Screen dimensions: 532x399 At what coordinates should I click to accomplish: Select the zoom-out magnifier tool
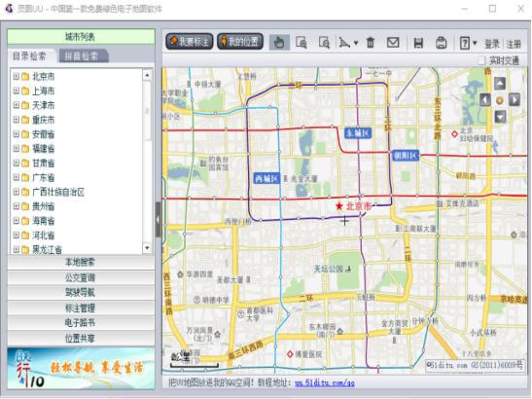pyautogui.click(x=325, y=43)
